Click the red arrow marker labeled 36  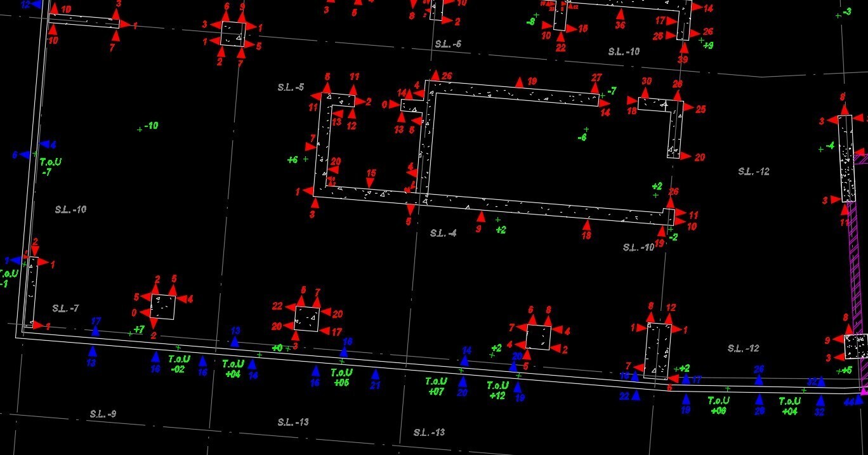tap(620, 13)
